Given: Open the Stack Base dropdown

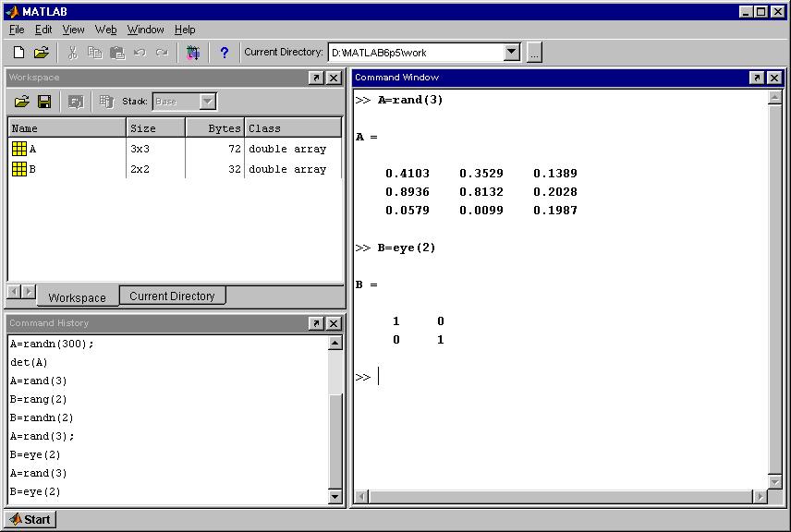Looking at the screenshot, I should point(208,102).
